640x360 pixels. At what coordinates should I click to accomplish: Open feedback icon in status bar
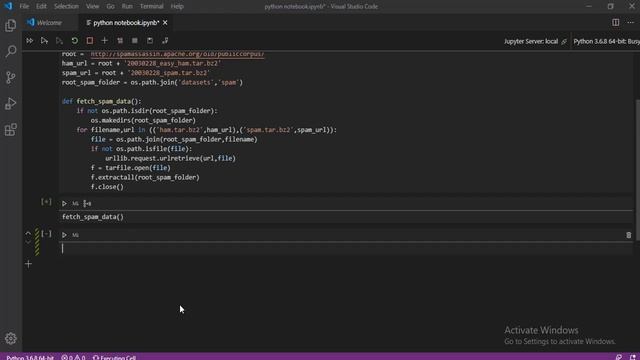pyautogui.click(x=619, y=357)
